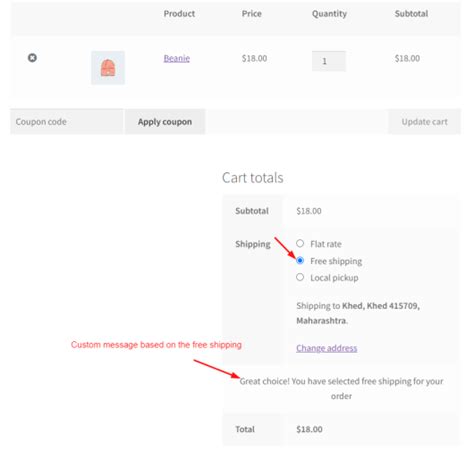Click the Product column header
This screenshot has height=458, width=474.
pyautogui.click(x=179, y=14)
